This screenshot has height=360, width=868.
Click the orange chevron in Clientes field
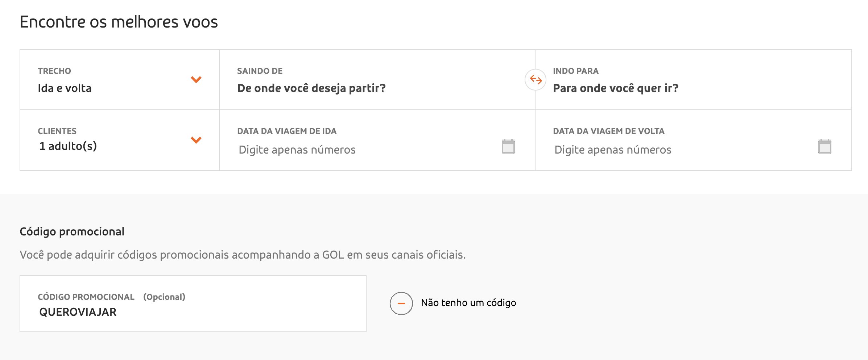pyautogui.click(x=196, y=140)
